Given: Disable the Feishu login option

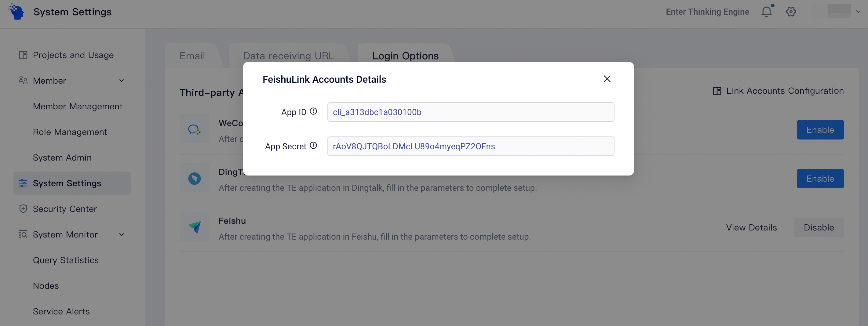Looking at the screenshot, I should (x=819, y=227).
